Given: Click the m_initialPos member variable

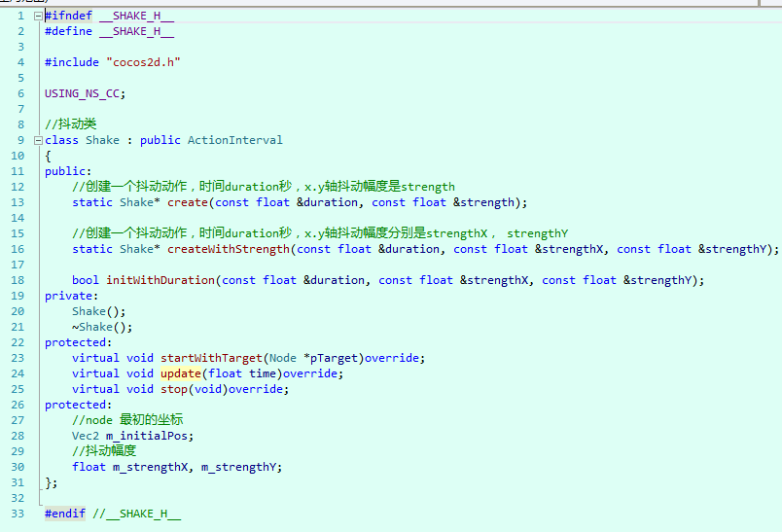Looking at the screenshot, I should pyautogui.click(x=147, y=436).
